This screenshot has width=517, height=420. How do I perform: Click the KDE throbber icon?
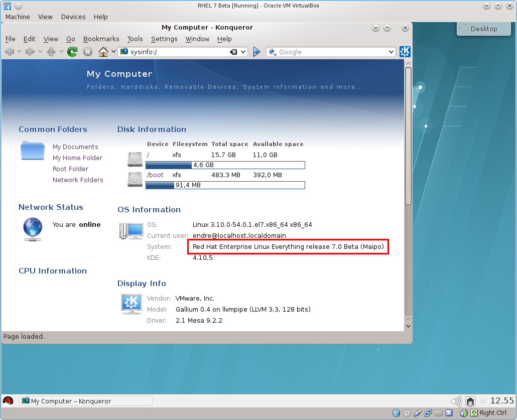[405, 52]
